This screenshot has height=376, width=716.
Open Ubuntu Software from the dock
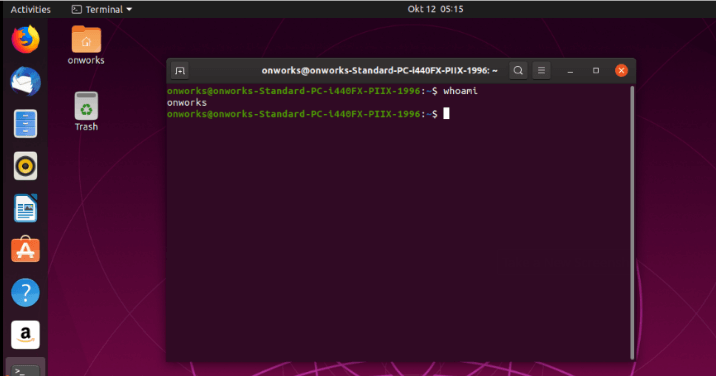26,249
